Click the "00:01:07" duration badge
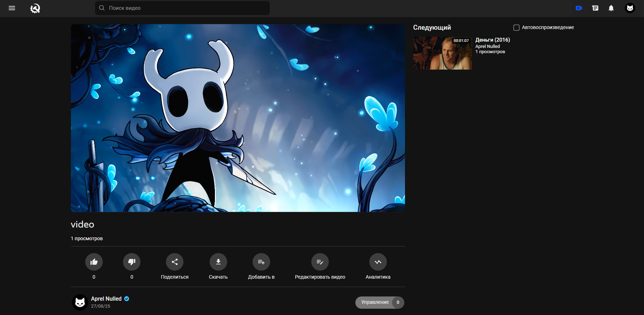644x315 pixels. (x=461, y=41)
